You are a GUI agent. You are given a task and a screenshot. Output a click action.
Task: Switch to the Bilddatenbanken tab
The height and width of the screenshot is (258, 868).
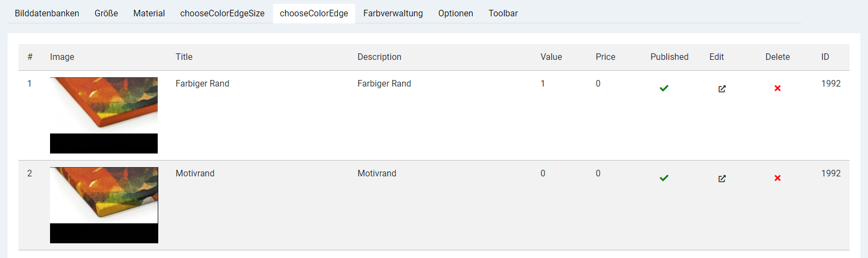tap(47, 13)
